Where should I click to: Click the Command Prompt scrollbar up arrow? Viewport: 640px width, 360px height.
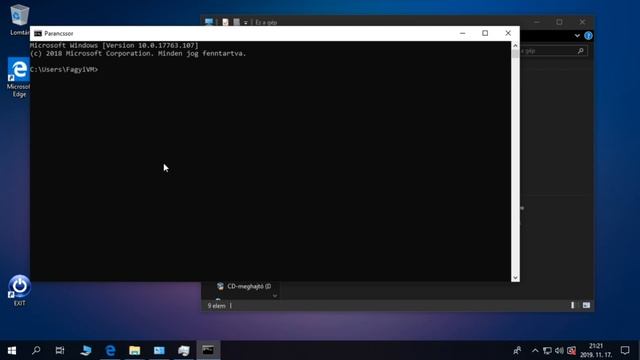tap(515, 46)
